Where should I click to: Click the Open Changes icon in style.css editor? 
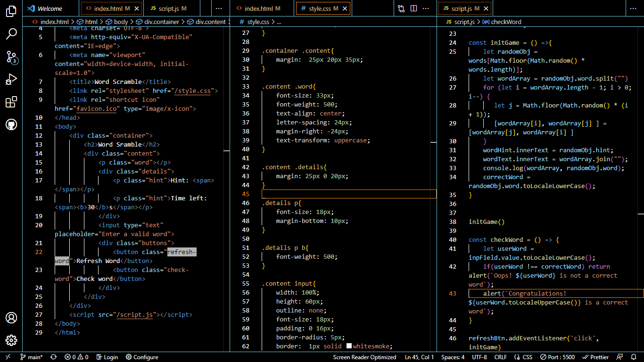click(x=401, y=8)
